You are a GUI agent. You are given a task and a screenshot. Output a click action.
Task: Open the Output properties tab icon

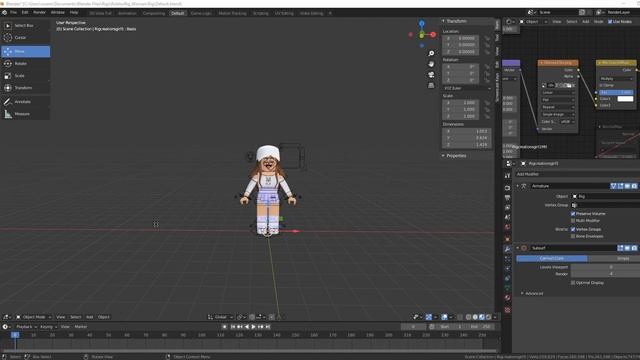click(x=507, y=198)
